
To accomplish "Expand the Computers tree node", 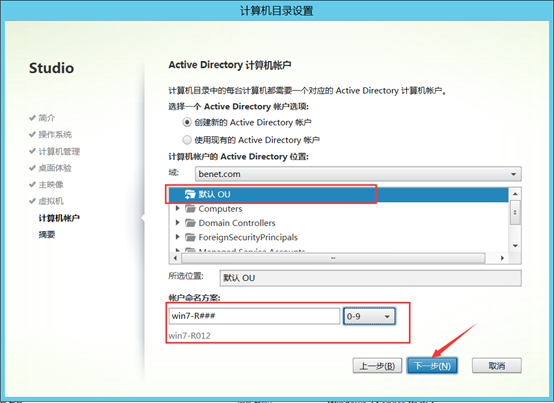I will point(178,208).
